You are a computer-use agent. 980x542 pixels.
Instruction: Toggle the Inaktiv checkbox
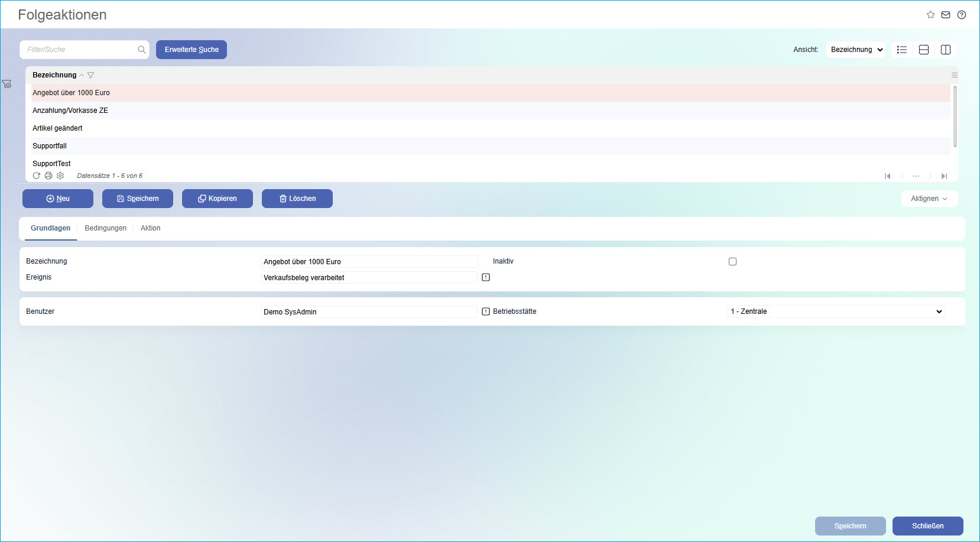pyautogui.click(x=732, y=261)
